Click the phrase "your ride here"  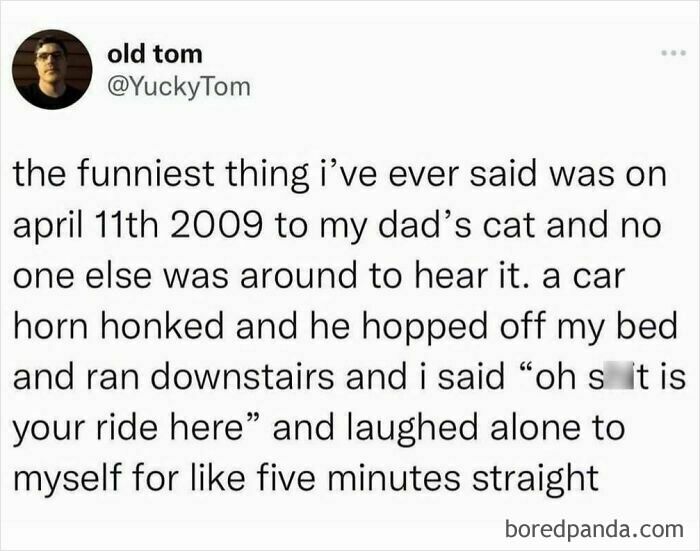point(128,428)
